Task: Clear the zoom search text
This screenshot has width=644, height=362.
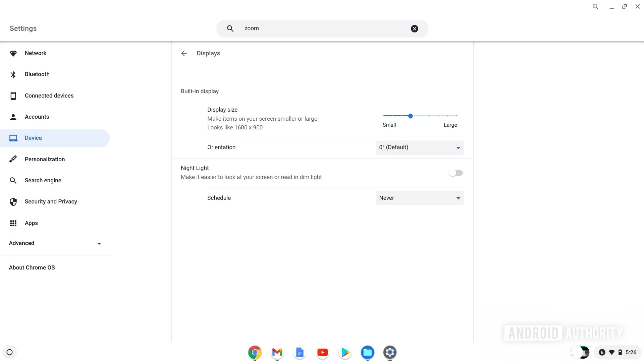Action: pos(414,28)
